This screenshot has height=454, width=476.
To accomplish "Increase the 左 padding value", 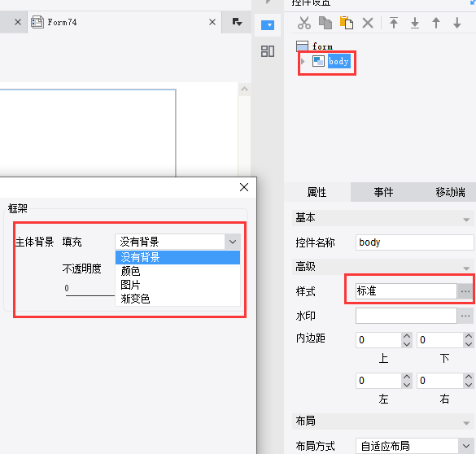I will (x=407, y=377).
